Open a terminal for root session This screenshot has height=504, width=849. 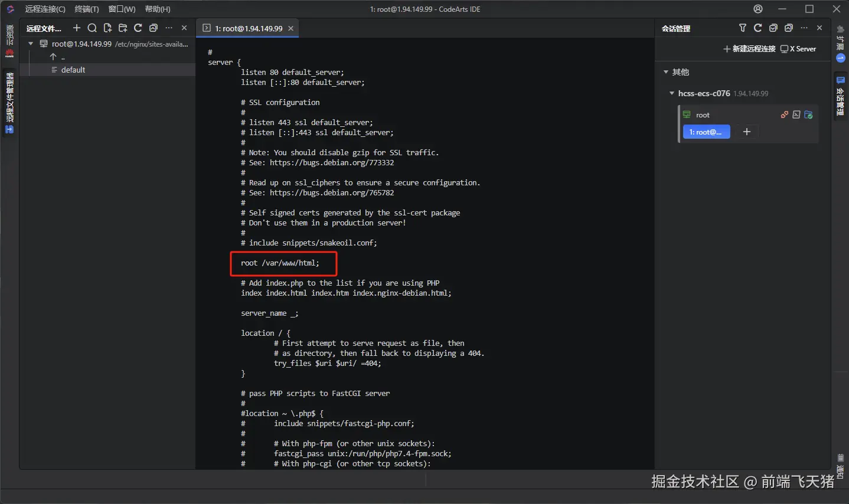(x=796, y=114)
